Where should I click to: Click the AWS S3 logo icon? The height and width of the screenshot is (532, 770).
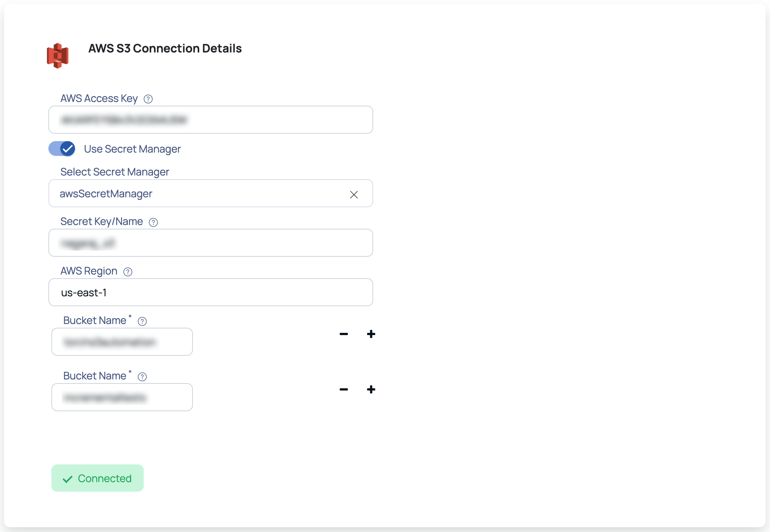58,56
